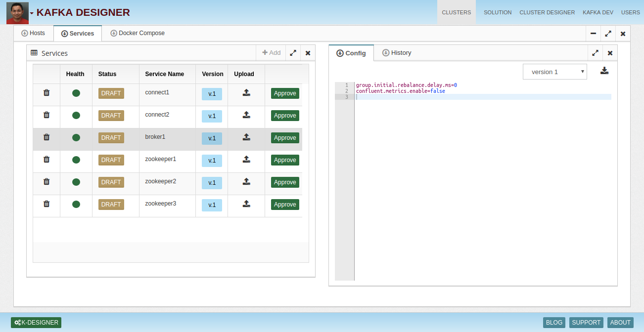This screenshot has width=644, height=332.
Task: Delete the connect1 service via trash icon
Action: (x=46, y=93)
